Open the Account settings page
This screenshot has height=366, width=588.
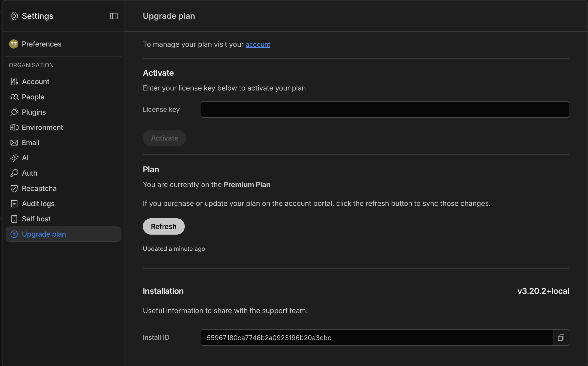36,82
